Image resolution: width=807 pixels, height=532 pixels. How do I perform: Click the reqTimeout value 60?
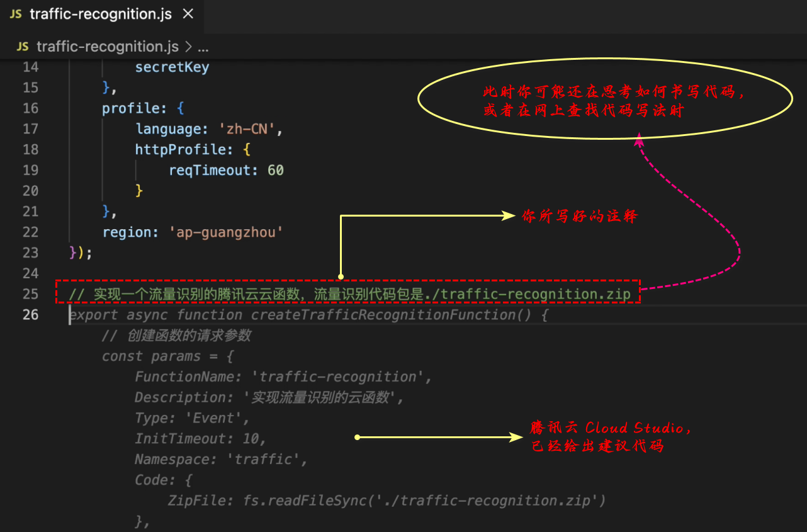tap(276, 171)
